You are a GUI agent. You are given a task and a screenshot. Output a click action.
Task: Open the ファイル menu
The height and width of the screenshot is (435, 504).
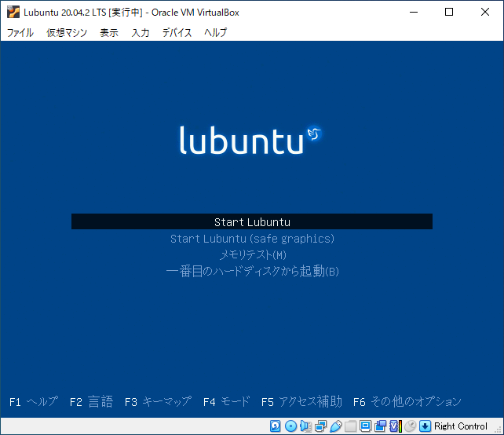(20, 32)
